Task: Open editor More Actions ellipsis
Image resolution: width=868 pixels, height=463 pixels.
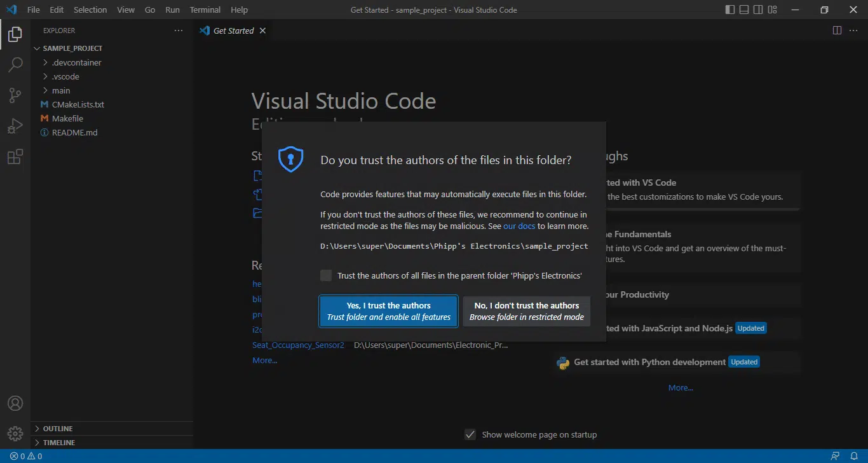Action: [x=854, y=31]
